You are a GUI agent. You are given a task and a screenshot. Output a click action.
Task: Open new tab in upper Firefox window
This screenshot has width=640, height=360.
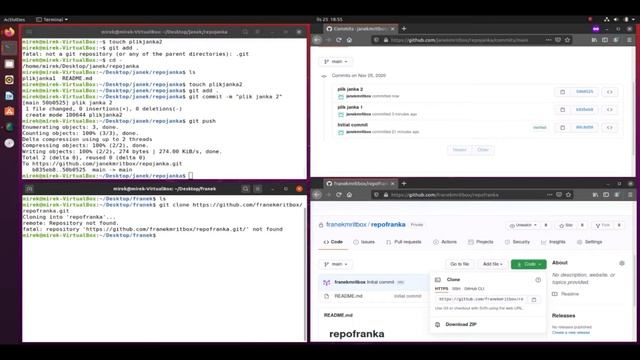coord(404,29)
